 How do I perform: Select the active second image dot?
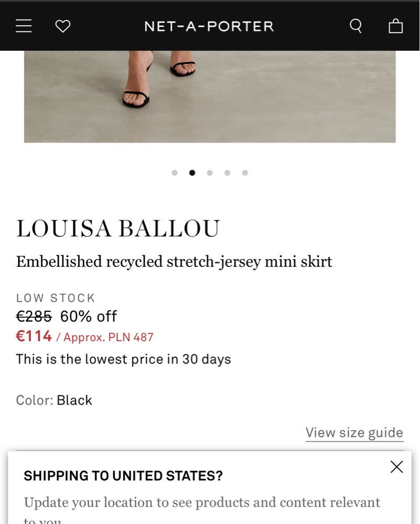click(x=192, y=173)
